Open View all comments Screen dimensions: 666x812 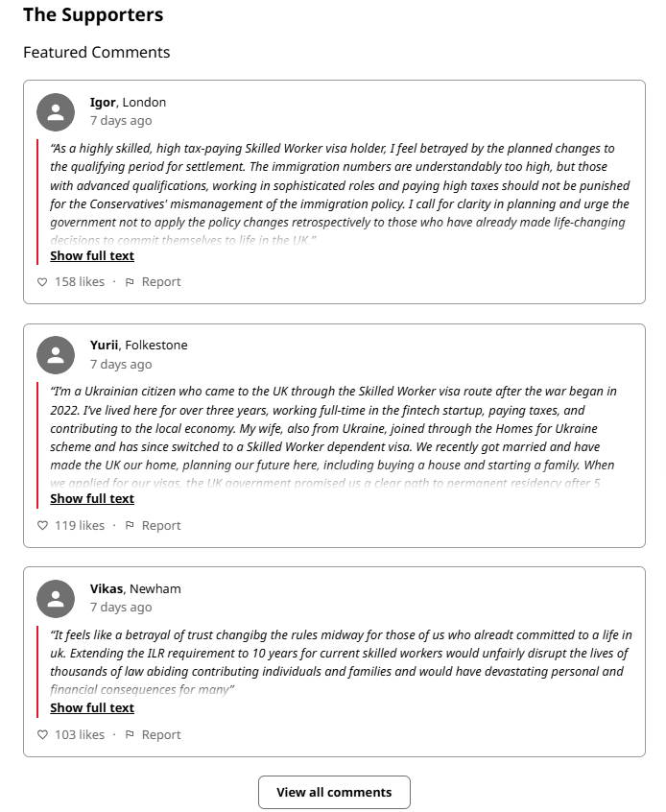click(x=334, y=792)
